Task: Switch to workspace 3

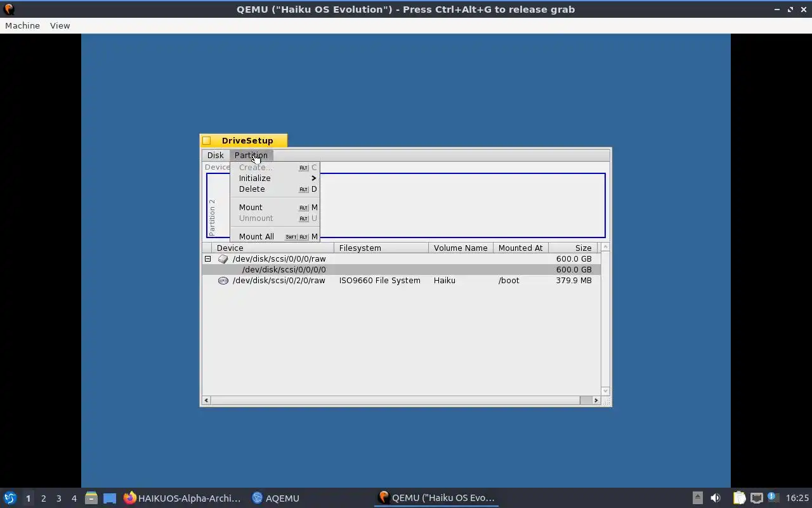Action: pyautogui.click(x=58, y=498)
